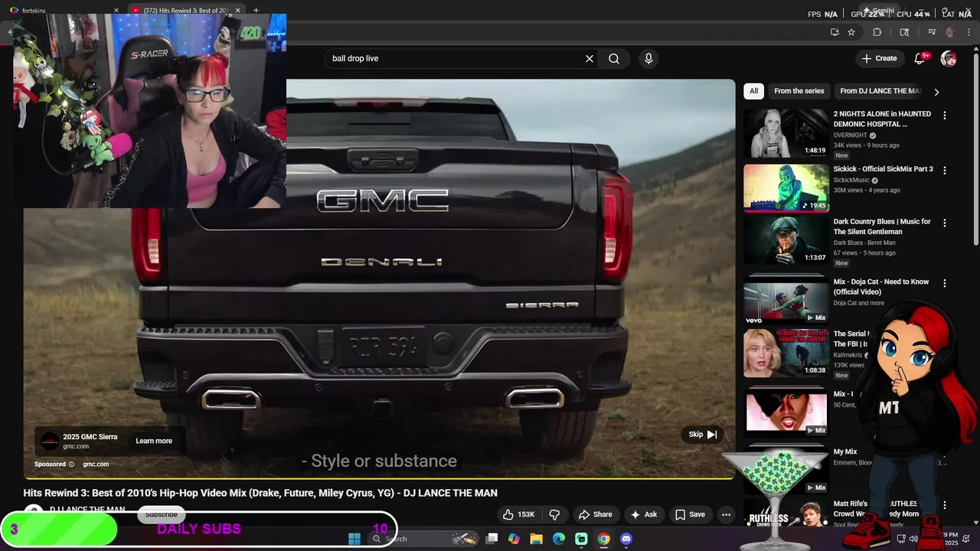Open options for Dark Country Blues video
980x551 pixels.
coord(944,223)
